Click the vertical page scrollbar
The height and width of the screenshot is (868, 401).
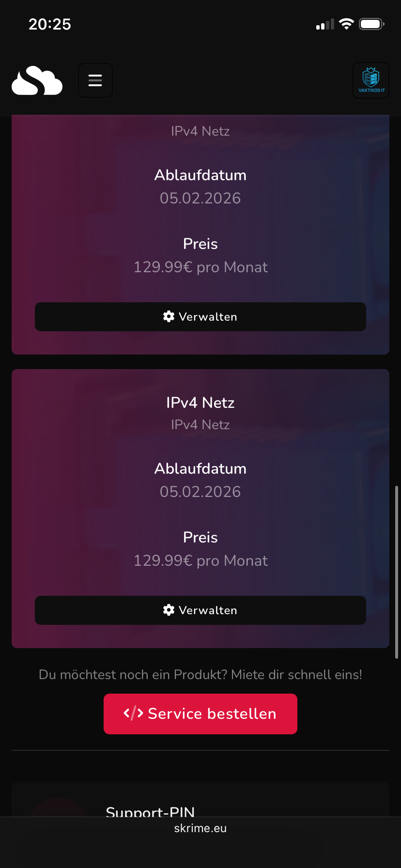coord(397,572)
